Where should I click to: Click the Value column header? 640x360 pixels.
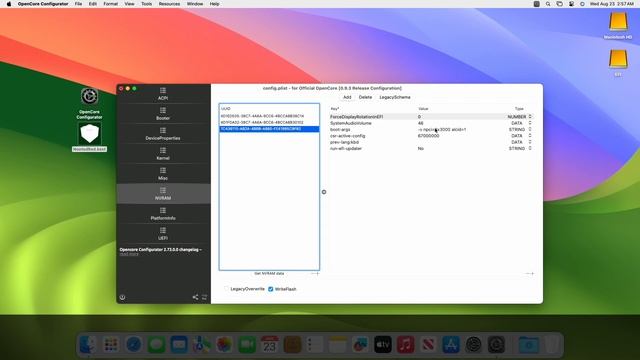coord(423,109)
